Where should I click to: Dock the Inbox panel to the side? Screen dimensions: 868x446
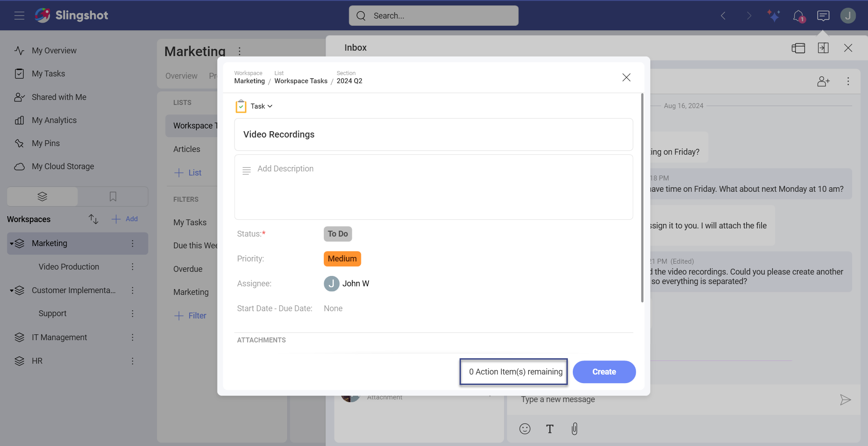point(823,48)
